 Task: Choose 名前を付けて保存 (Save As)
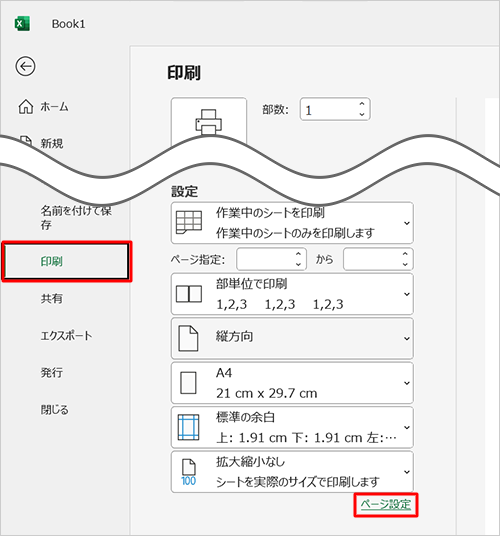click(76, 217)
